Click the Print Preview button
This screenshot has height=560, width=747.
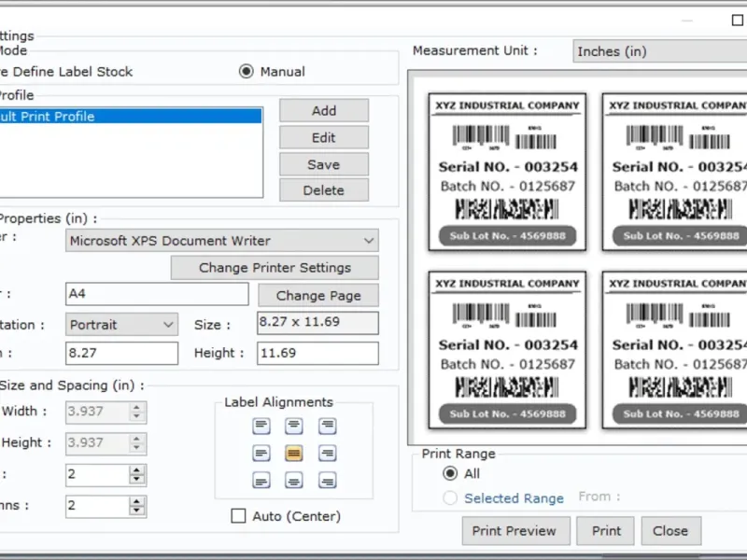coord(514,531)
